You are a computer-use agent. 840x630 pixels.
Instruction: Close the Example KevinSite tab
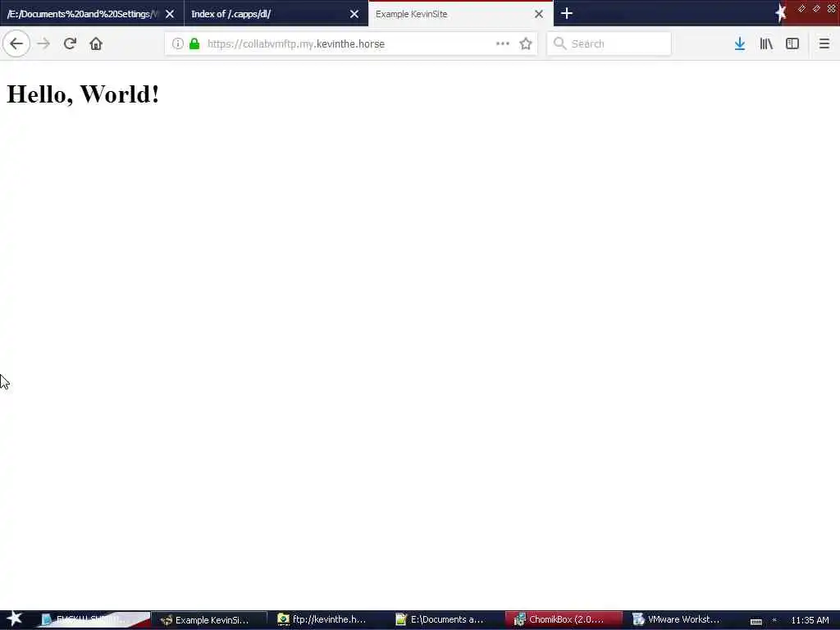pyautogui.click(x=539, y=14)
